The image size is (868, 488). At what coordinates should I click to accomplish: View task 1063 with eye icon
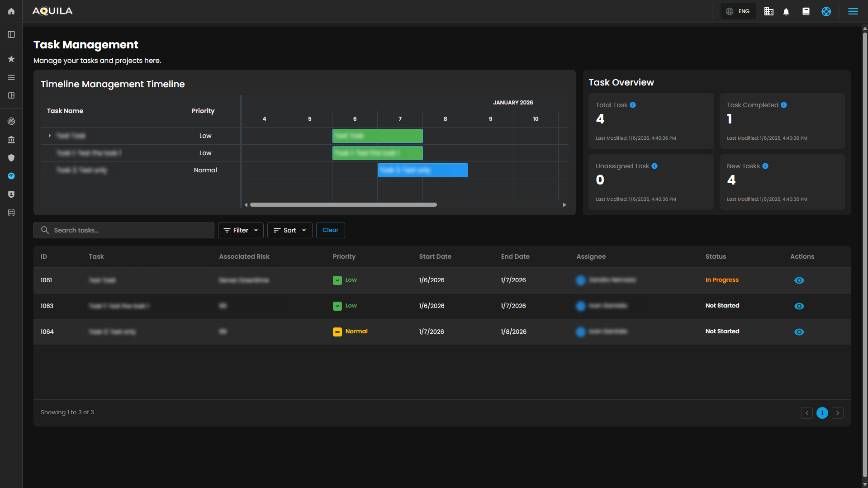(799, 306)
